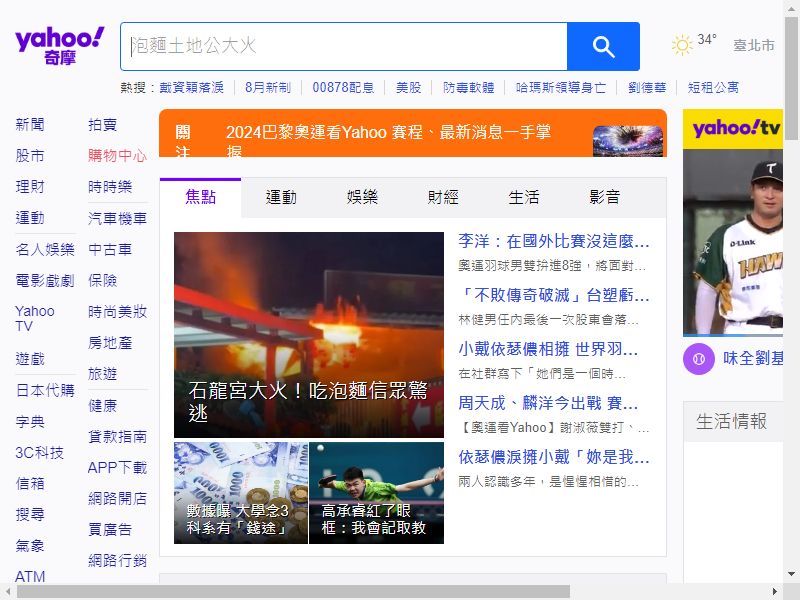Switch to the 娛樂 tab
Screen dimensions: 800x600
(362, 197)
